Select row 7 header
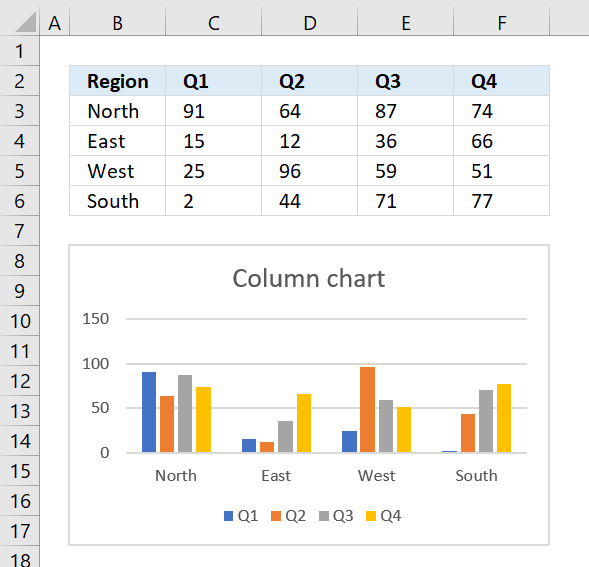Screen dimensions: 589x567 [x=20, y=231]
